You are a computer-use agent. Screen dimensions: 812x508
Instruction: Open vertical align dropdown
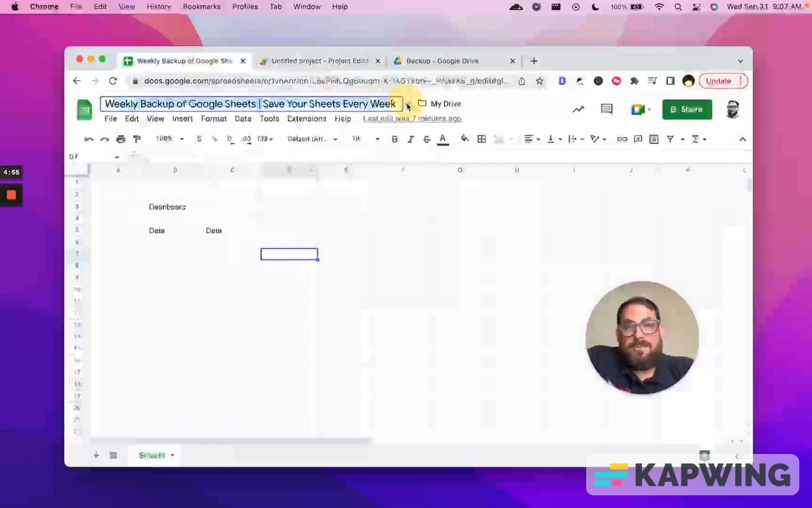tap(554, 139)
